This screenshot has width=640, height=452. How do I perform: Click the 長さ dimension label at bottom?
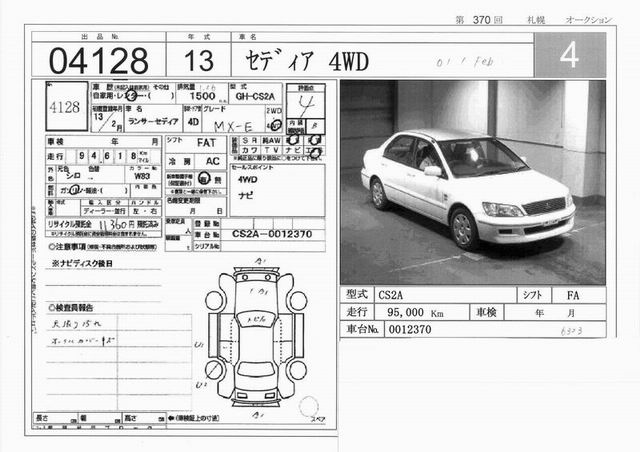pos(42,418)
